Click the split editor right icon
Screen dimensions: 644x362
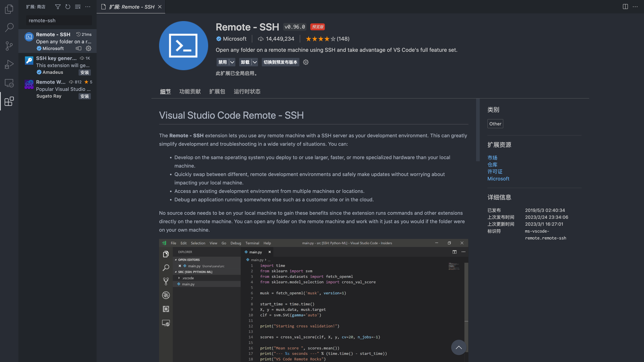click(625, 7)
